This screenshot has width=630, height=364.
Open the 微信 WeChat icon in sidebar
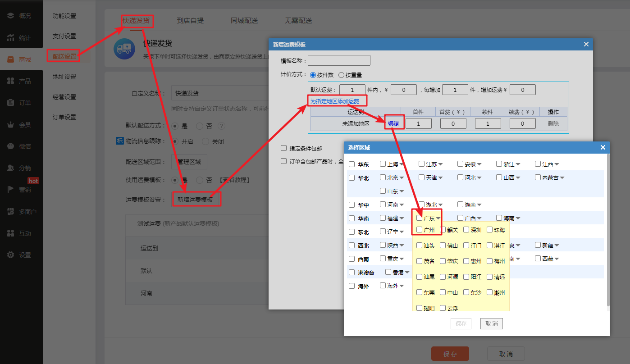(x=10, y=146)
